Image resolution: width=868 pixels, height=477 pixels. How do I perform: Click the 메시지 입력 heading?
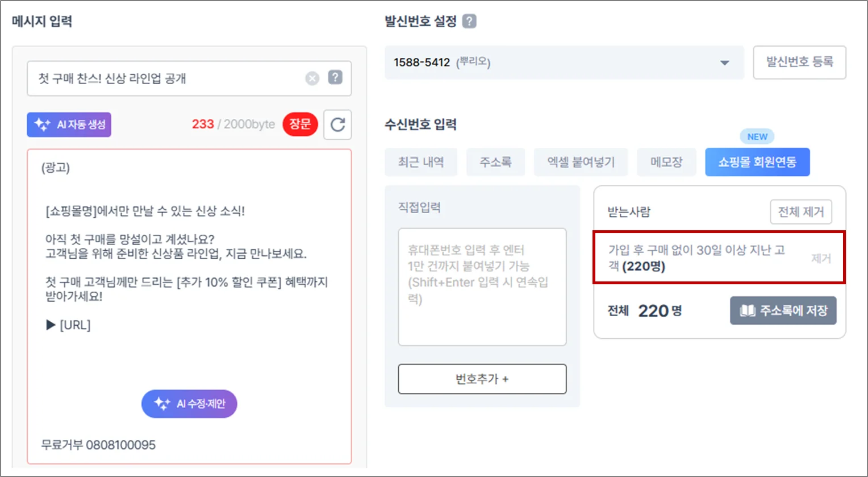[42, 22]
